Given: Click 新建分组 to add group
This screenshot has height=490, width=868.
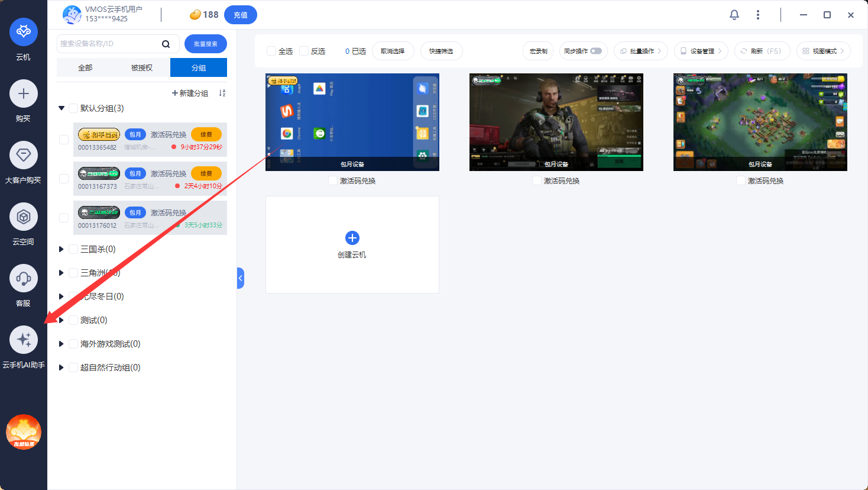Looking at the screenshot, I should (190, 93).
